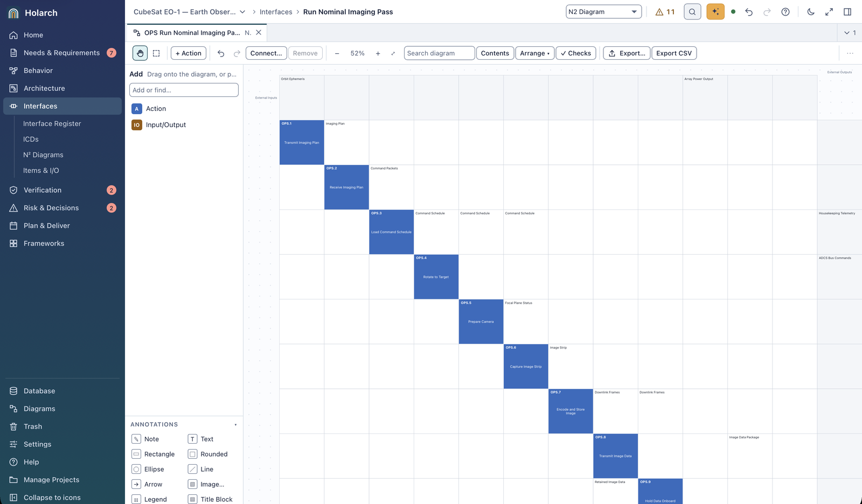
Task: Open Risk & Decisions section
Action: (62, 208)
